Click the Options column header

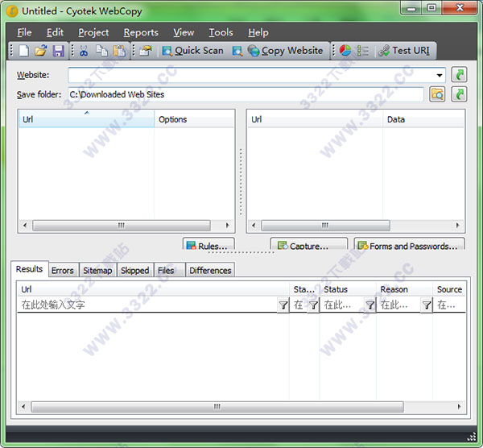(194, 119)
